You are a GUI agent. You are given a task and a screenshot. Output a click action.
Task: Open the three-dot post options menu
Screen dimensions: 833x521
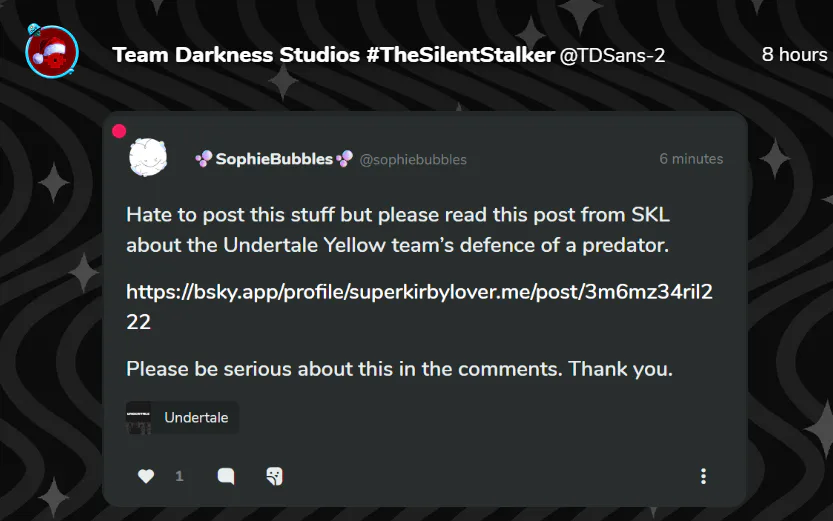tap(704, 476)
